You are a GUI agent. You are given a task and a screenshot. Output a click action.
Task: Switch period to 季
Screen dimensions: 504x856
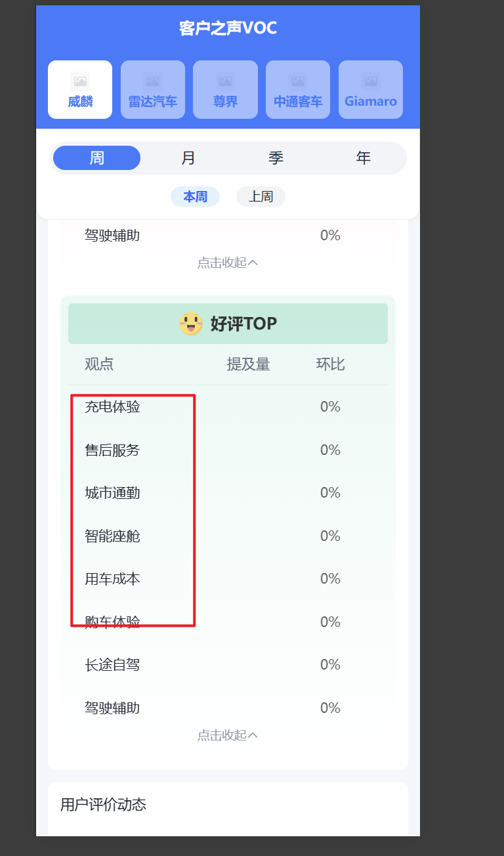coord(276,158)
